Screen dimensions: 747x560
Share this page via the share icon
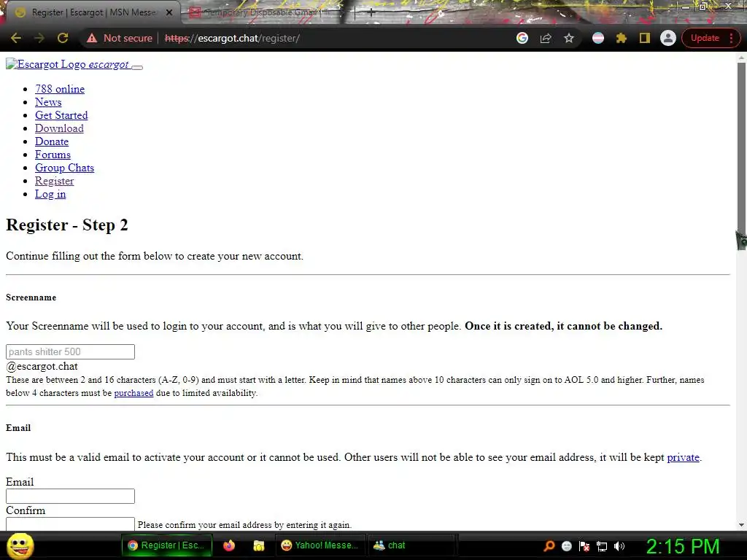coord(546,38)
